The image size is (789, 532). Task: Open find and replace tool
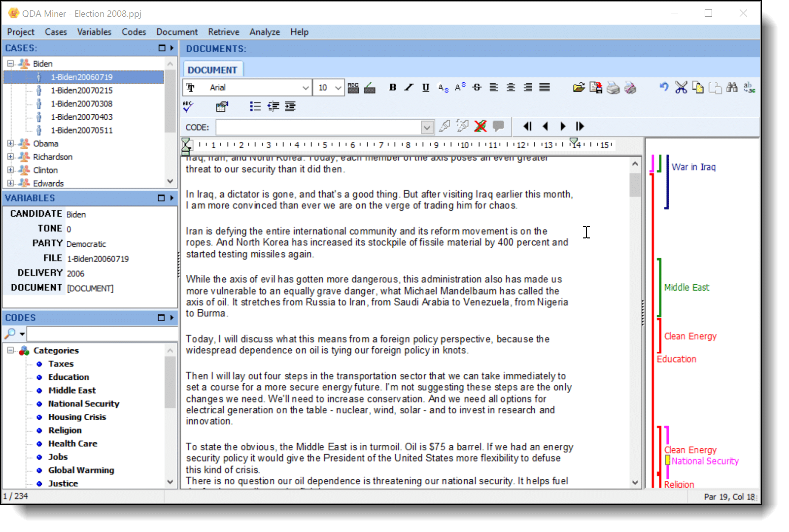(x=749, y=88)
